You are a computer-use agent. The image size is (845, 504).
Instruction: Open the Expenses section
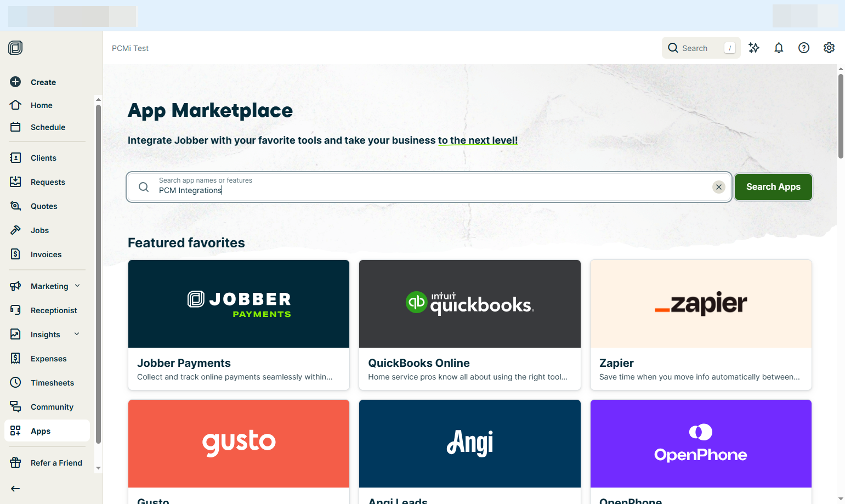tap(47, 359)
